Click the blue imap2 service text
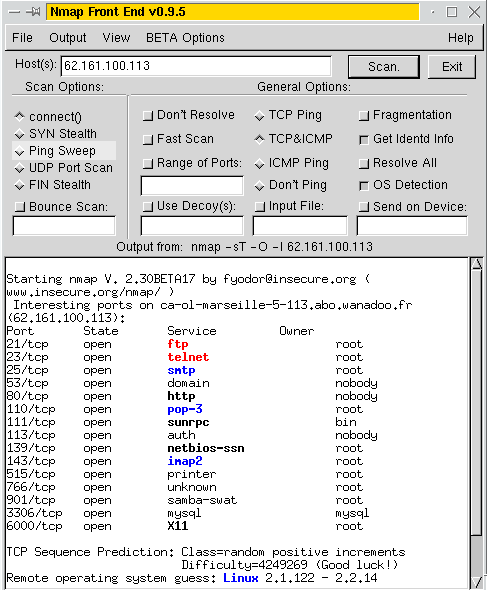This screenshot has height=590, width=487. pyautogui.click(x=185, y=461)
